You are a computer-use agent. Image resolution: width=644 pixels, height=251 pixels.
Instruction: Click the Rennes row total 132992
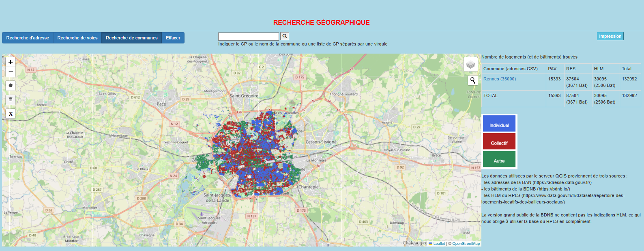click(629, 79)
